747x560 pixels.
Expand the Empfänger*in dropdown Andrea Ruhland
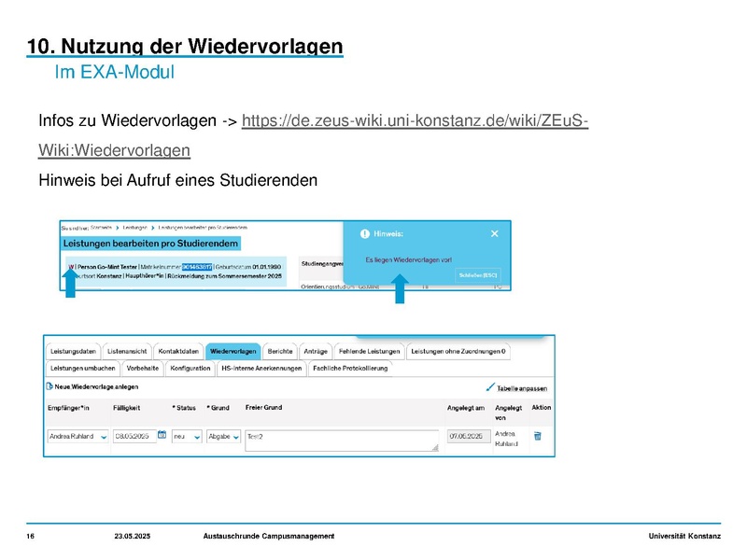(78, 437)
